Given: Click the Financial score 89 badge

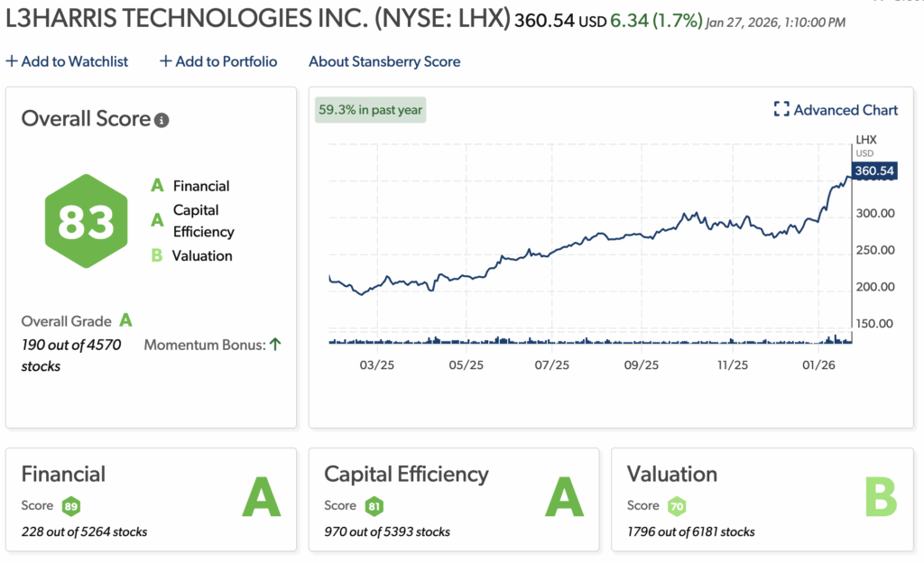Looking at the screenshot, I should 72,506.
